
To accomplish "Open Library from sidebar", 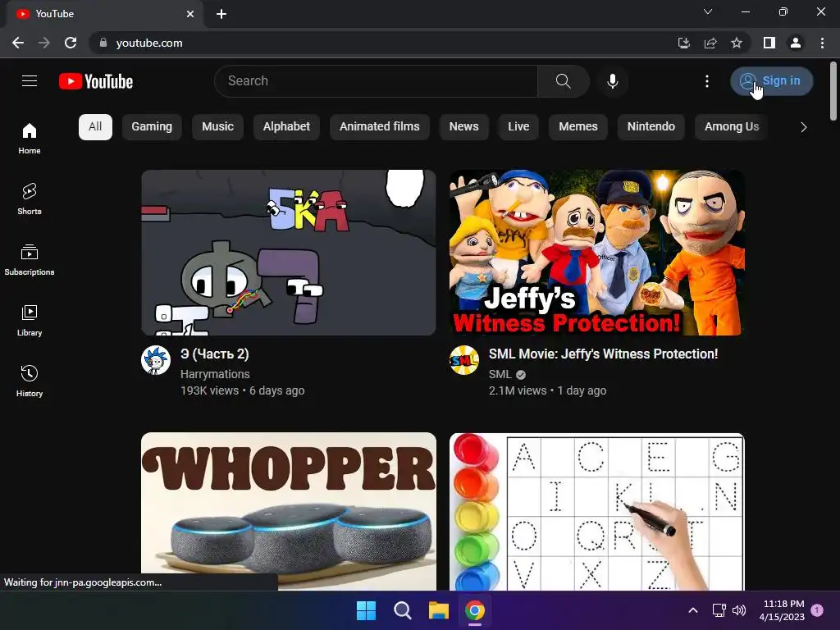I will [x=30, y=320].
